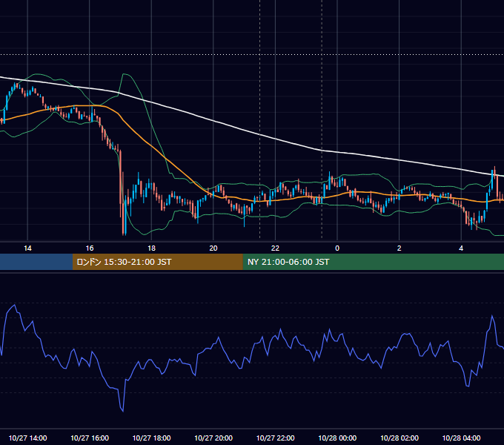Click the NY 21:00-06:00 JST session bar
Image resolution: width=504 pixels, height=445 pixels.
point(373,262)
